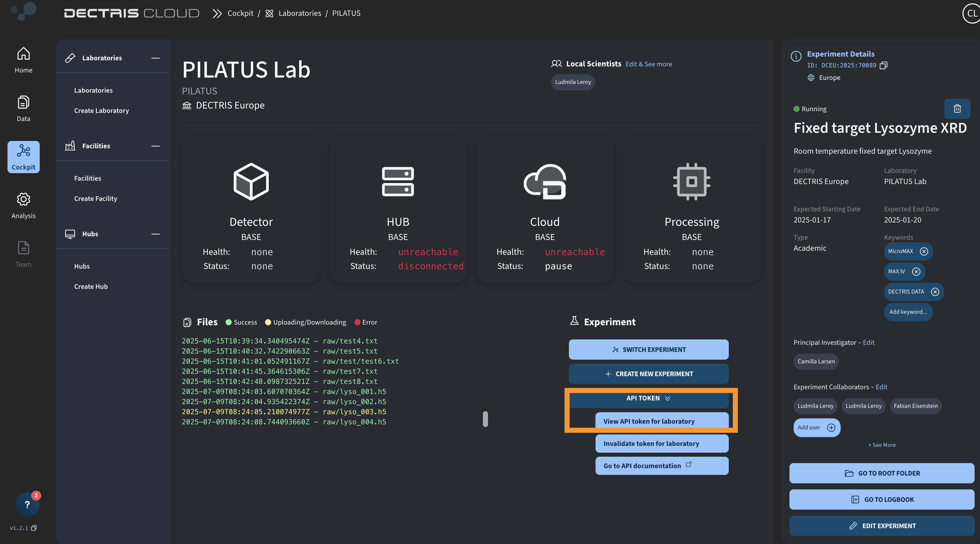Open the CL user avatar
This screenshot has height=544, width=980.
972,13
